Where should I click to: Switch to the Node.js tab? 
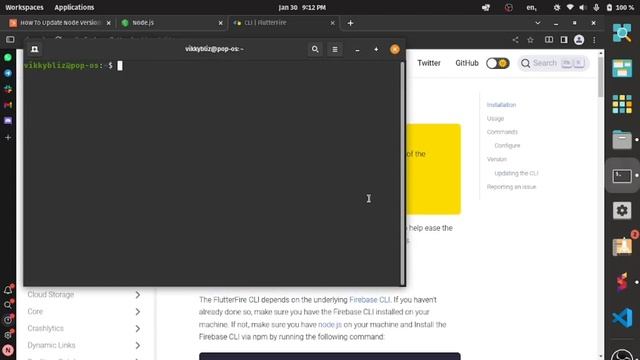pos(171,23)
